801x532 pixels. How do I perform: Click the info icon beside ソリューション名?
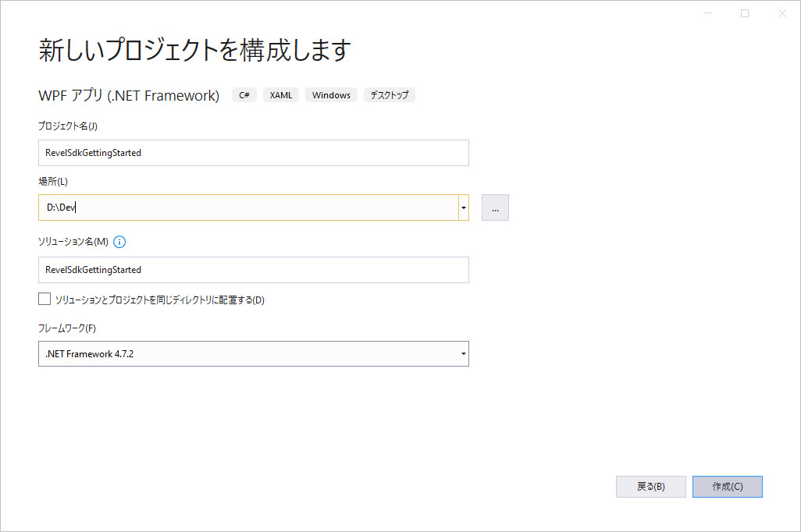[x=119, y=242]
